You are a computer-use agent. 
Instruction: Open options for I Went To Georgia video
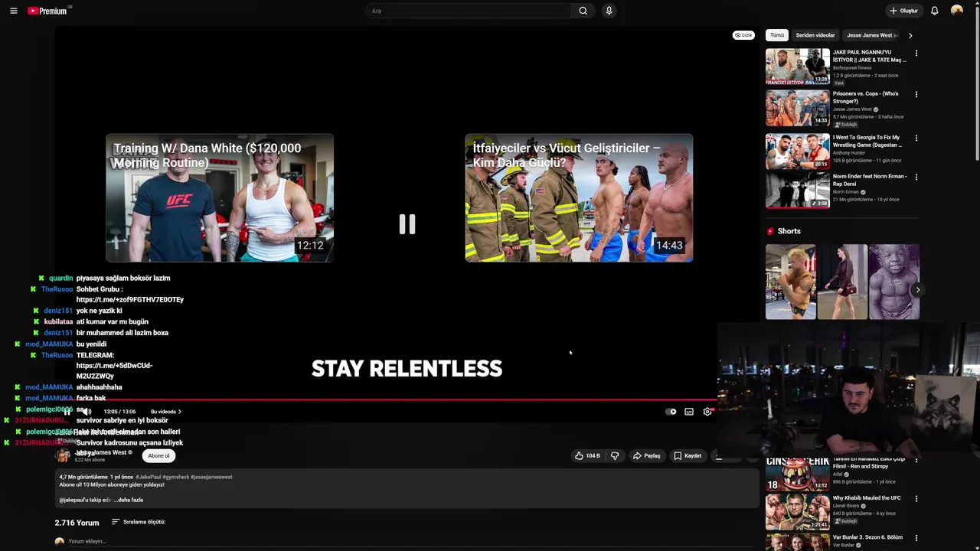(916, 139)
